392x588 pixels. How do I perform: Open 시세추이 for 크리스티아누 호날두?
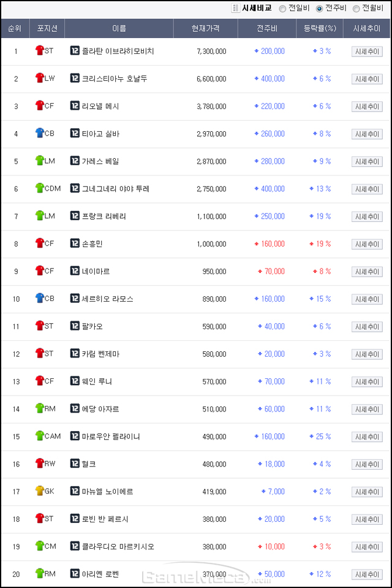[x=367, y=79]
